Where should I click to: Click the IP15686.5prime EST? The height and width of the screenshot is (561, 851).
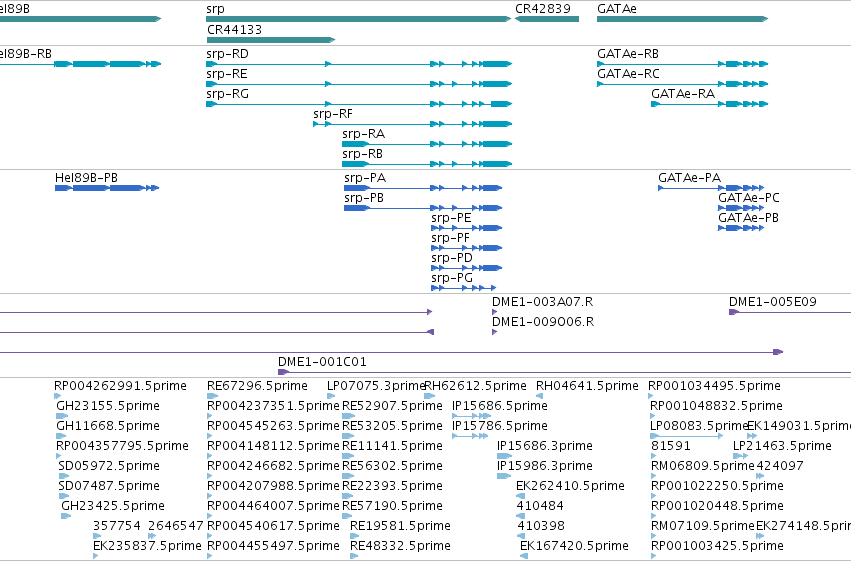pyautogui.click(x=471, y=416)
